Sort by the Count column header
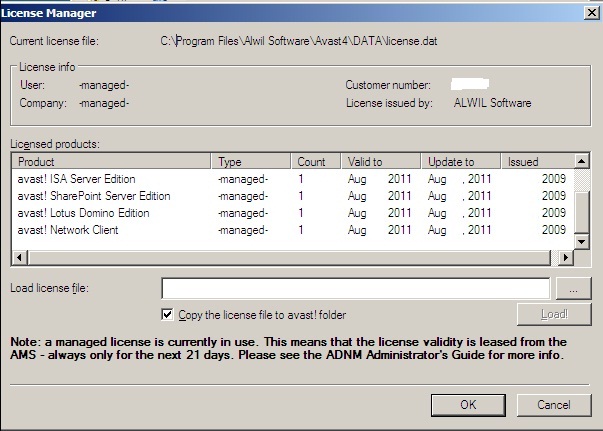The height and width of the screenshot is (431, 603). [316, 161]
